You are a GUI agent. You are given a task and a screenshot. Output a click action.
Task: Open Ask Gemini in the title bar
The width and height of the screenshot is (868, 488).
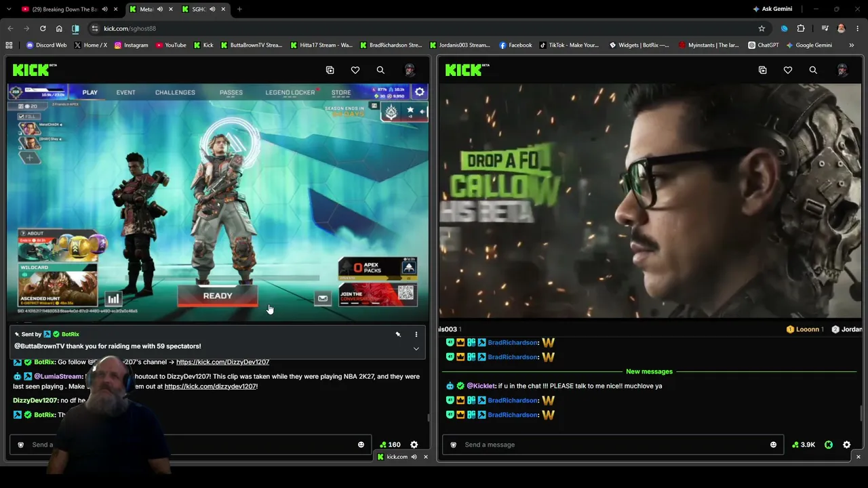(x=772, y=9)
